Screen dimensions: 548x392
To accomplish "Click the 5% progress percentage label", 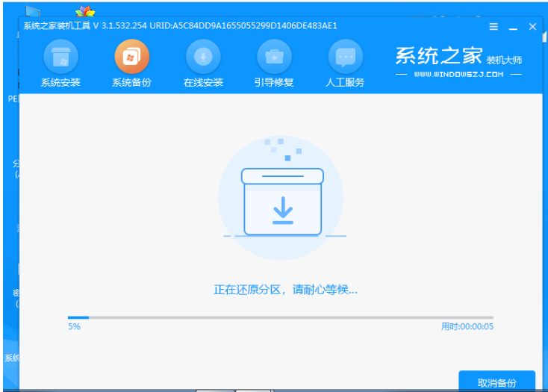I will click(74, 326).
